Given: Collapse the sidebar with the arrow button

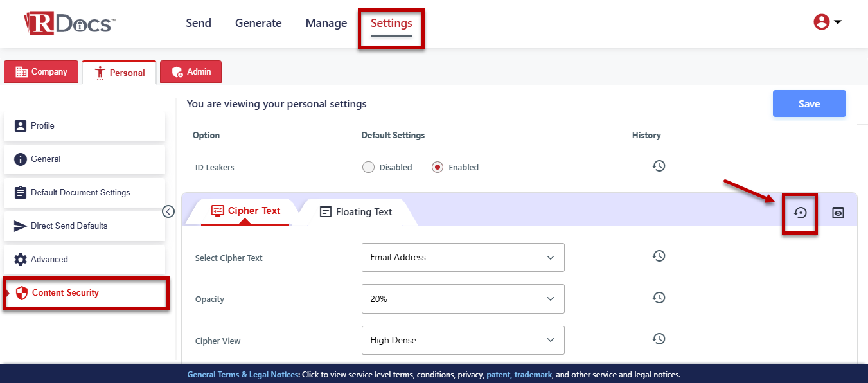Looking at the screenshot, I should tap(168, 211).
